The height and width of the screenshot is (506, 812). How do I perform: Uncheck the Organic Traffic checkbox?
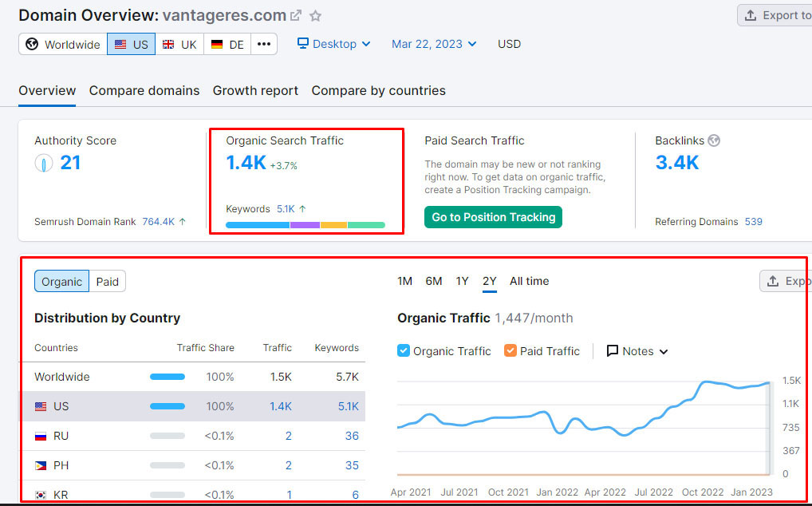pyautogui.click(x=404, y=351)
